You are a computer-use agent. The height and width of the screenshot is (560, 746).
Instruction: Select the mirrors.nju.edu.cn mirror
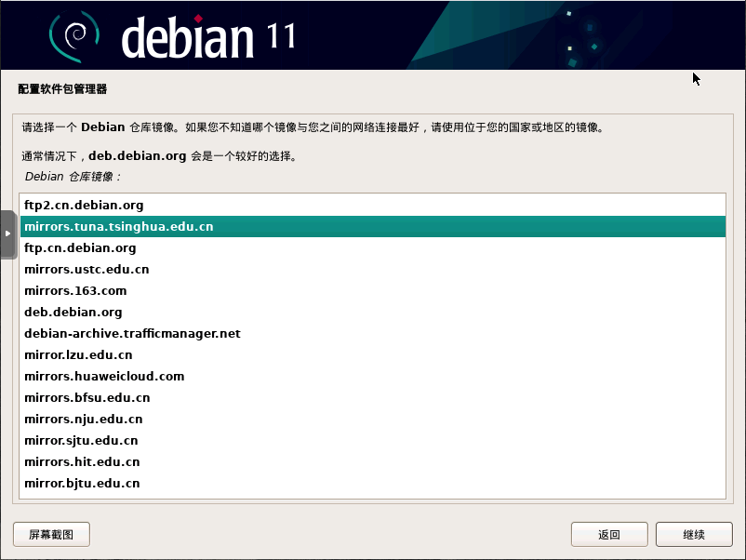(x=373, y=420)
